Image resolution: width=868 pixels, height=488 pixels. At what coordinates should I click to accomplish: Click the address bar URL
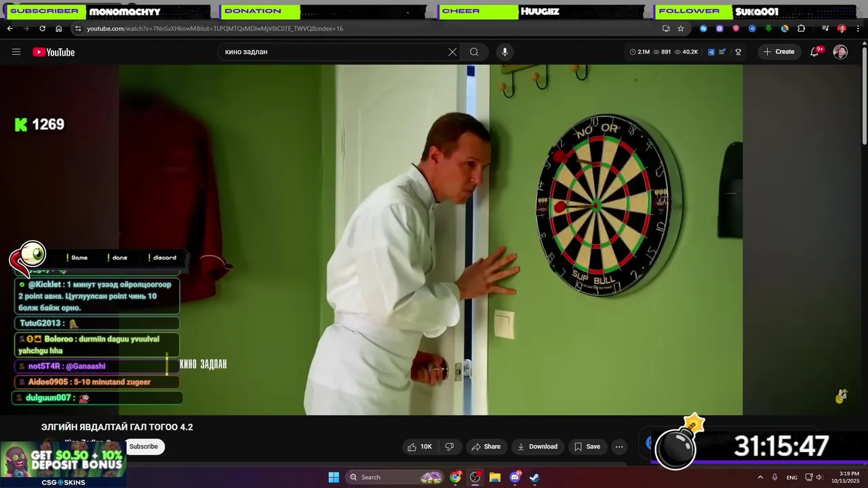[215, 28]
